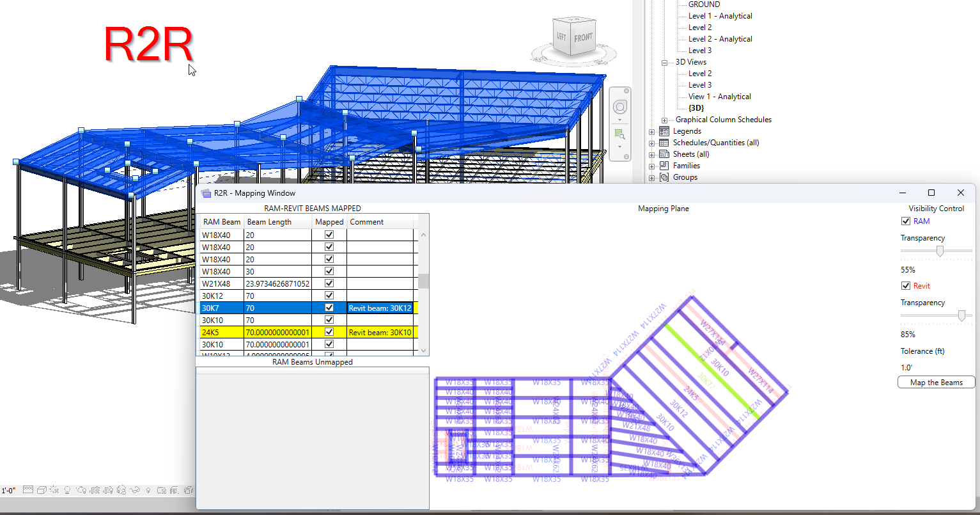The image size is (980, 515).
Task: Open the GROUND view in Project Browser
Action: pos(704,4)
